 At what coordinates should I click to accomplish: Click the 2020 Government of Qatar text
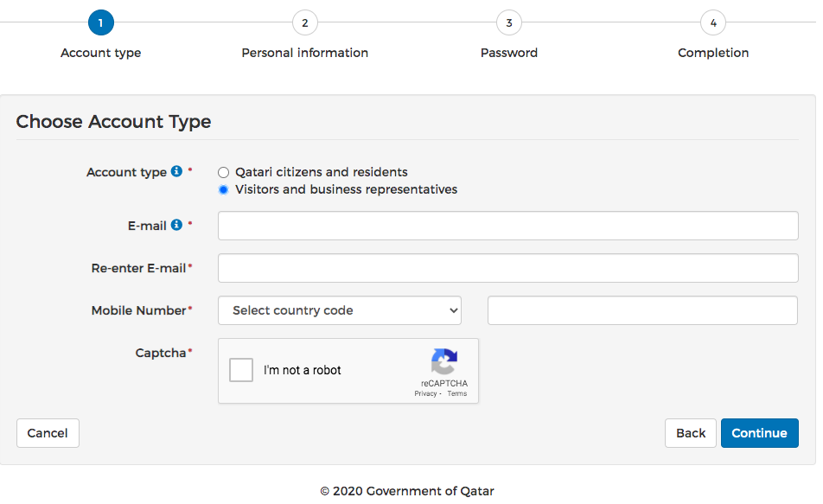point(407,491)
